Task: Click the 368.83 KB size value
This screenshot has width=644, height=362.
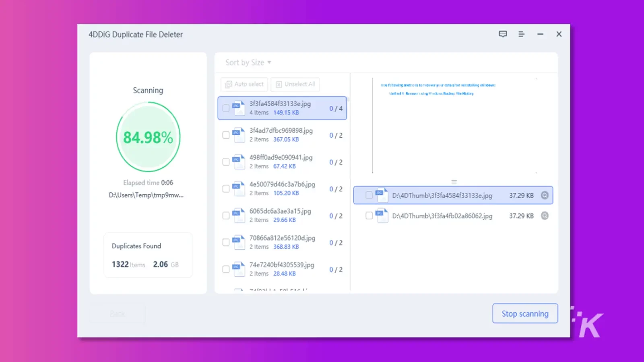Action: [286, 247]
